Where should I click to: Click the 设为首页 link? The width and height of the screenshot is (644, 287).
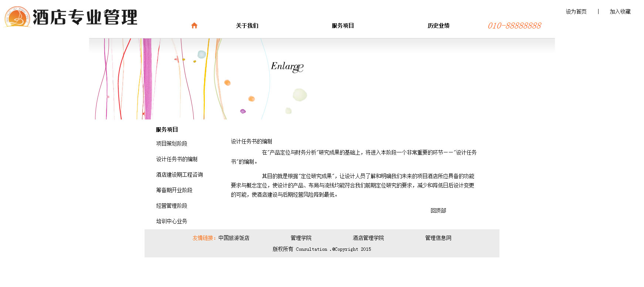coord(576,11)
